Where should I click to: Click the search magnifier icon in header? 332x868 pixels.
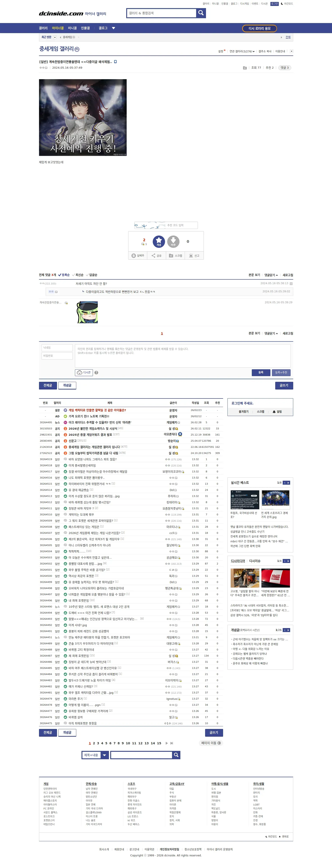coord(201,13)
